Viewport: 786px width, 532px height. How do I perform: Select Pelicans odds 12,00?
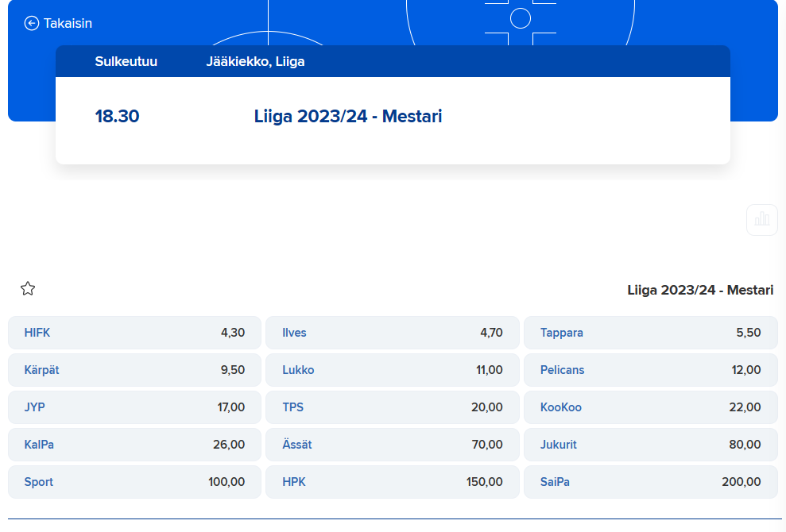(x=650, y=370)
